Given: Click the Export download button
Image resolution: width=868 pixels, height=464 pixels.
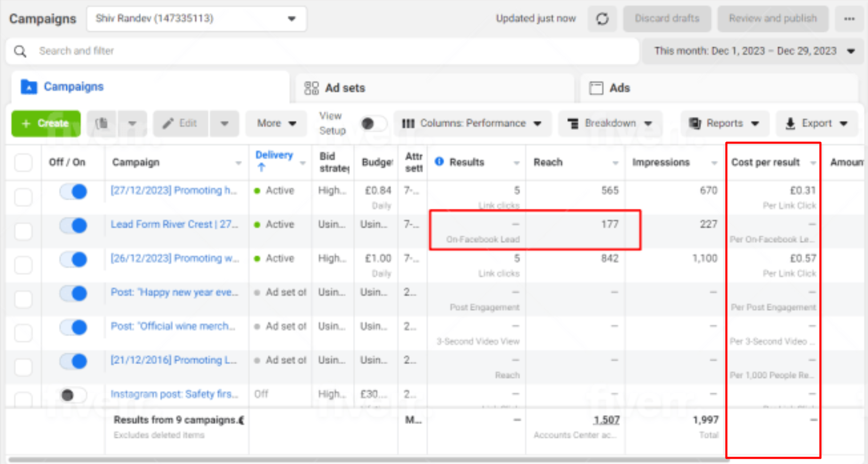Looking at the screenshot, I should [x=816, y=123].
